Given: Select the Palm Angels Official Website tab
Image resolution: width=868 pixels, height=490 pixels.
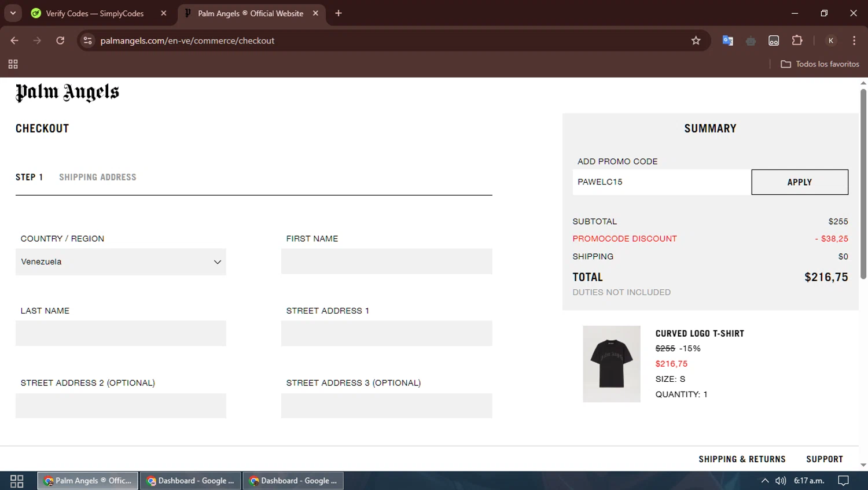Looking at the screenshot, I should (250, 13).
